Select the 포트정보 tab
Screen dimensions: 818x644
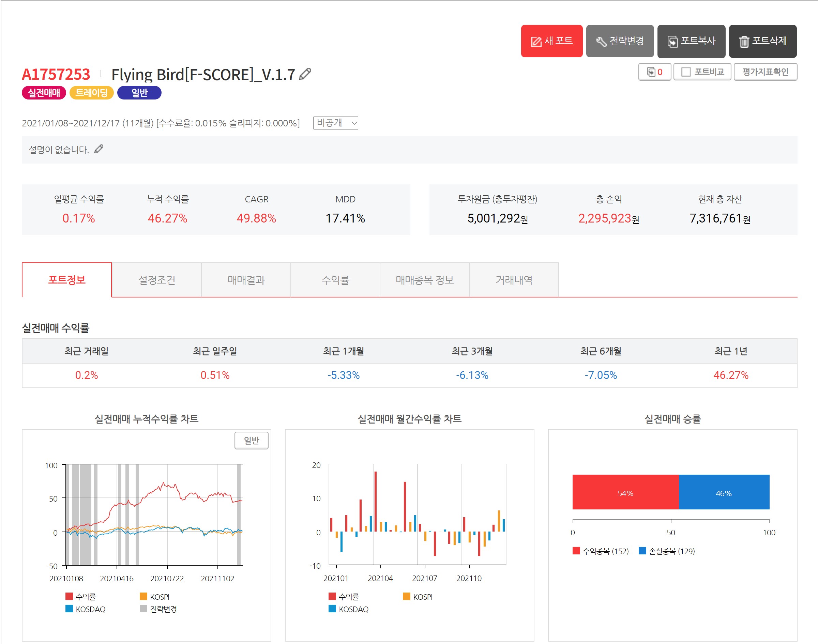67,280
